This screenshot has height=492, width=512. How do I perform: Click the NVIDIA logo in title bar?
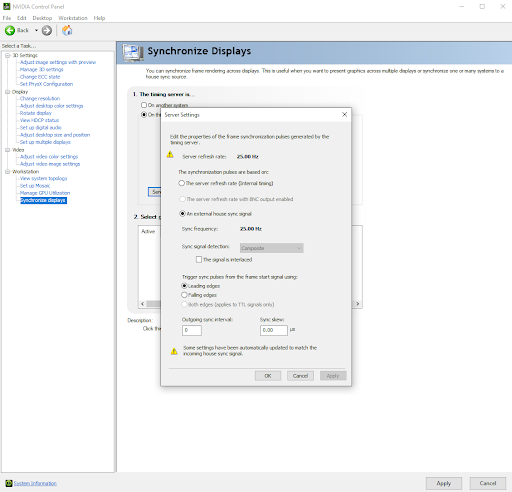pyautogui.click(x=6, y=6)
